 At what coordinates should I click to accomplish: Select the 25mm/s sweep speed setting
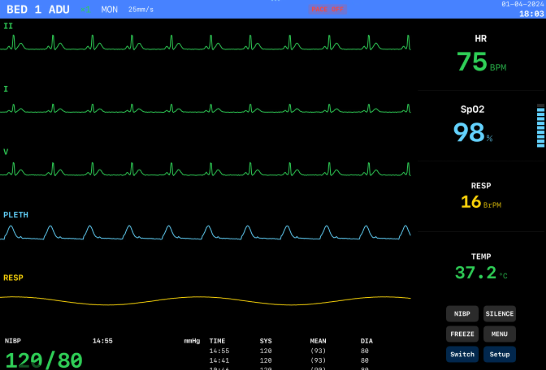(x=141, y=9)
